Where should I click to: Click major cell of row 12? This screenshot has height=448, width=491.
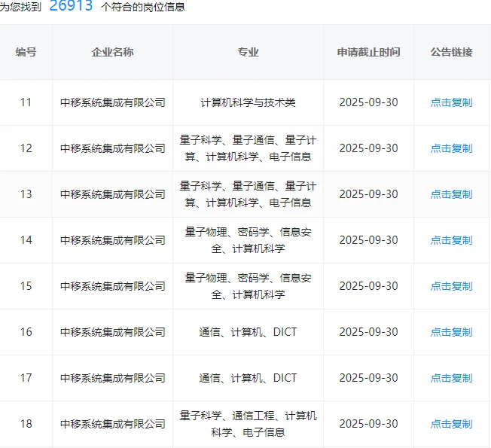click(x=248, y=148)
